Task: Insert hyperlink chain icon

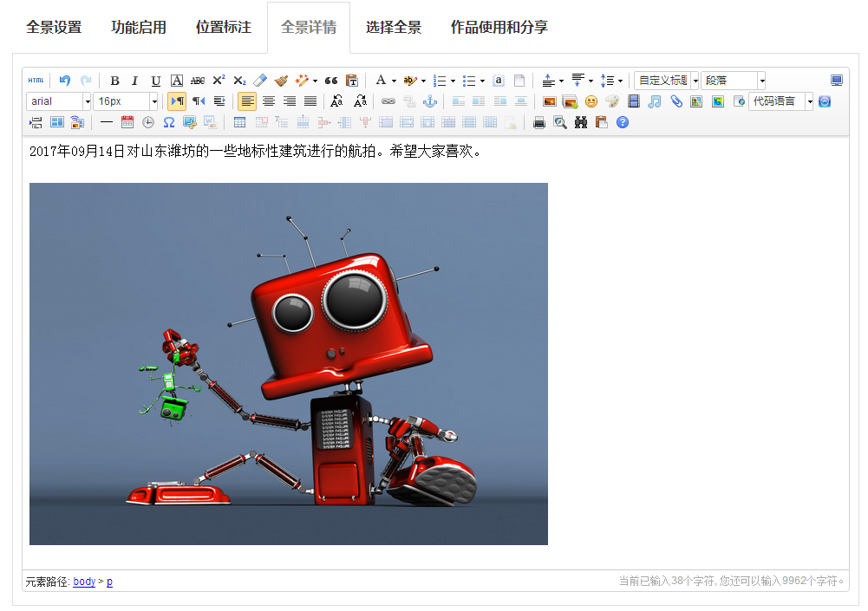Action: tap(388, 101)
